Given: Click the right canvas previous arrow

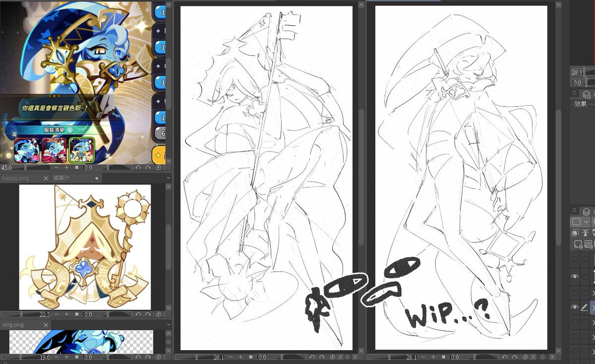Looking at the screenshot, I should (533, 357).
